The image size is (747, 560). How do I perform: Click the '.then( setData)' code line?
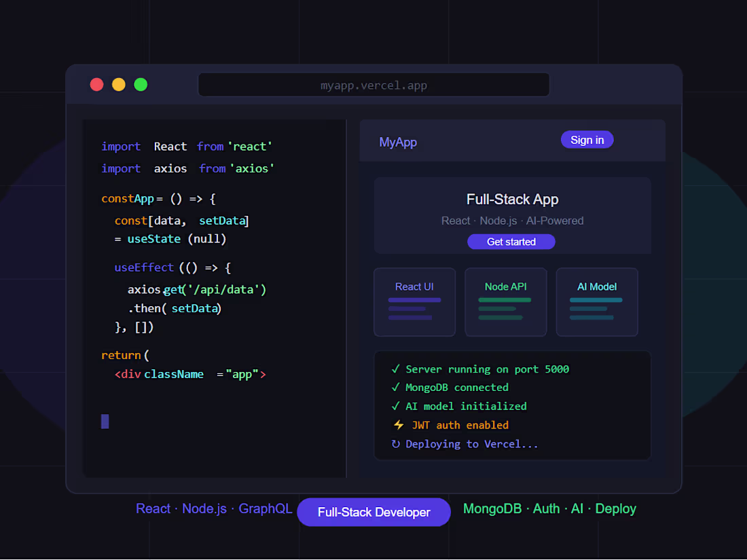click(x=175, y=309)
